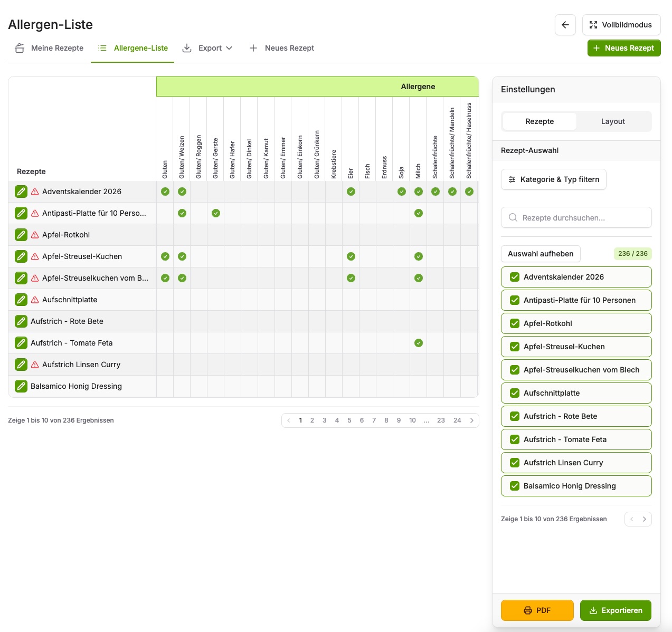Viewport: 672px width, 632px height.
Task: Click Eier checkmark in Apfel-Streusel-Kuchen row
Action: [351, 256]
